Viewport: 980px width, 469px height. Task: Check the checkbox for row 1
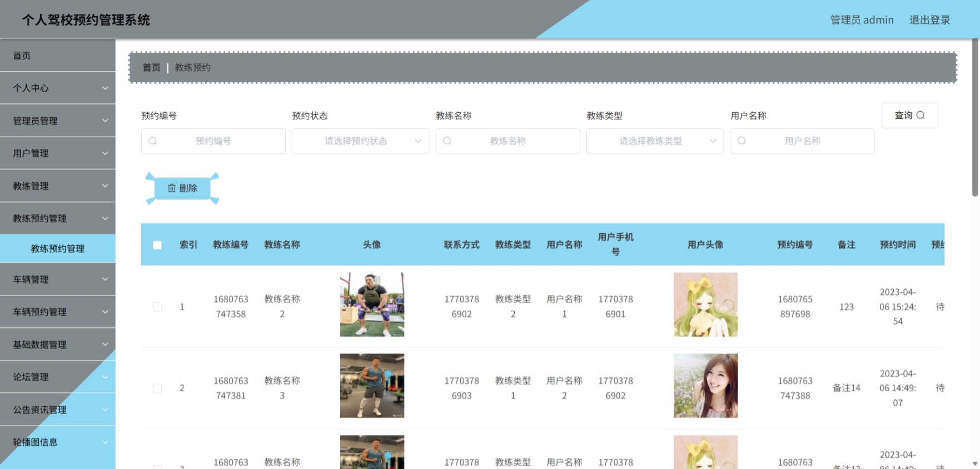pos(157,307)
